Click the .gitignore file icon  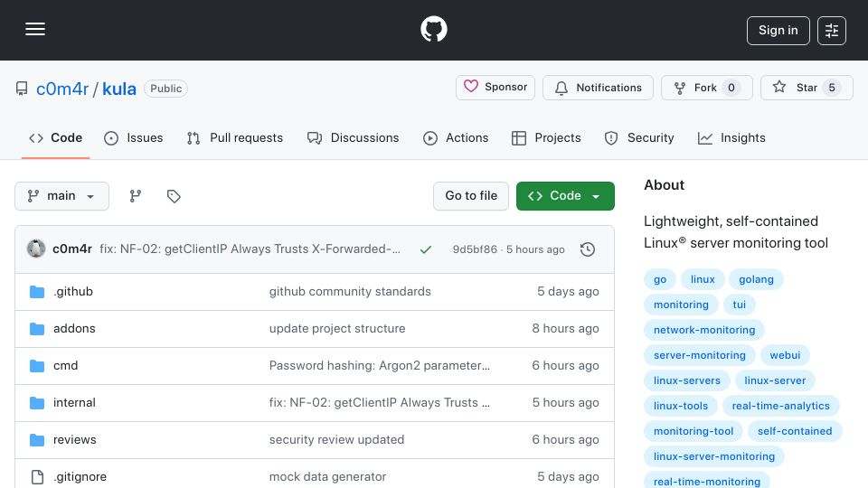(x=37, y=477)
